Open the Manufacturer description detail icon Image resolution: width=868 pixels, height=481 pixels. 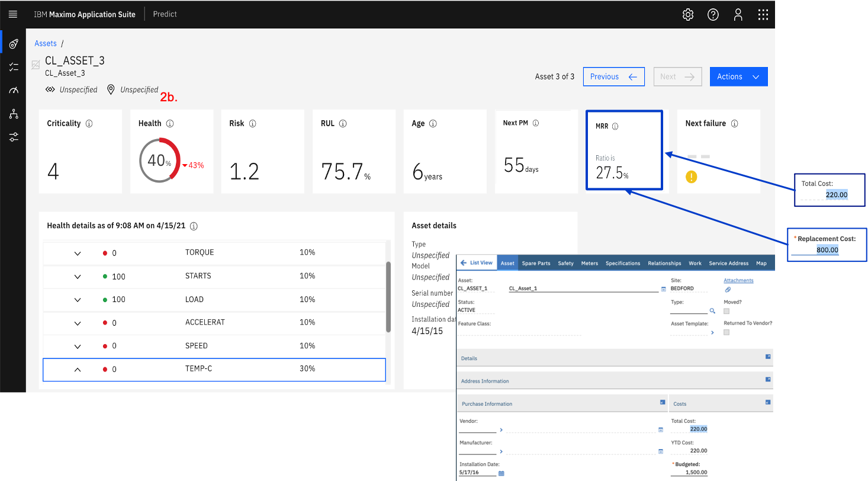coord(660,451)
